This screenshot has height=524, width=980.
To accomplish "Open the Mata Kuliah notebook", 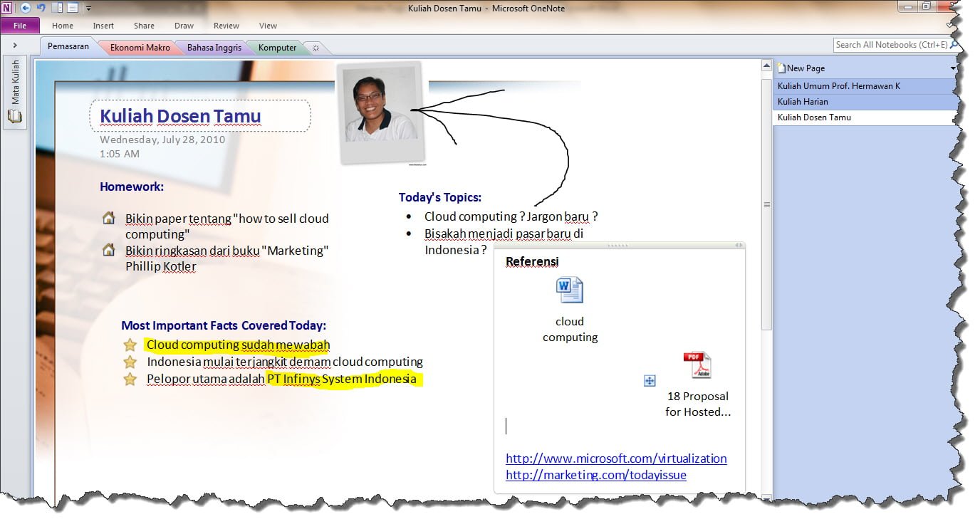I will coord(15,93).
